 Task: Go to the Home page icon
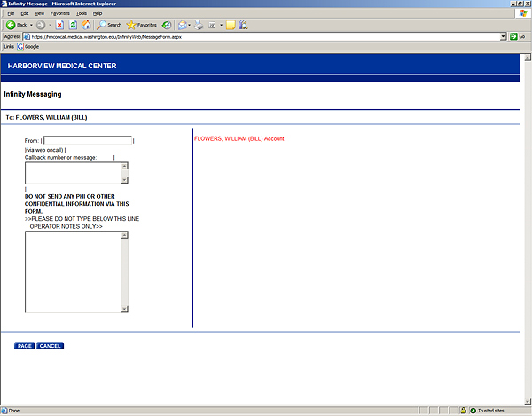(x=86, y=25)
